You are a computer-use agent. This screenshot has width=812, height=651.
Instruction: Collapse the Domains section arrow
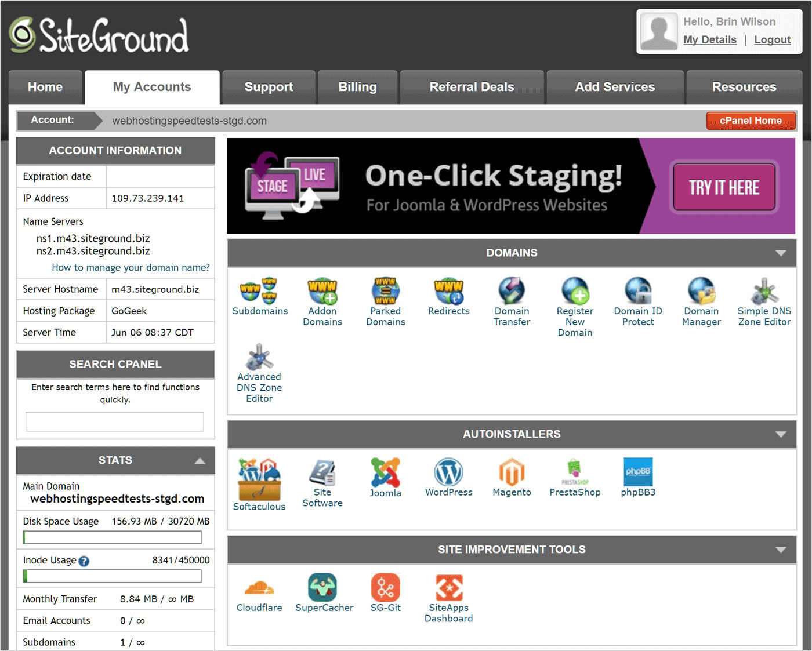click(x=781, y=253)
